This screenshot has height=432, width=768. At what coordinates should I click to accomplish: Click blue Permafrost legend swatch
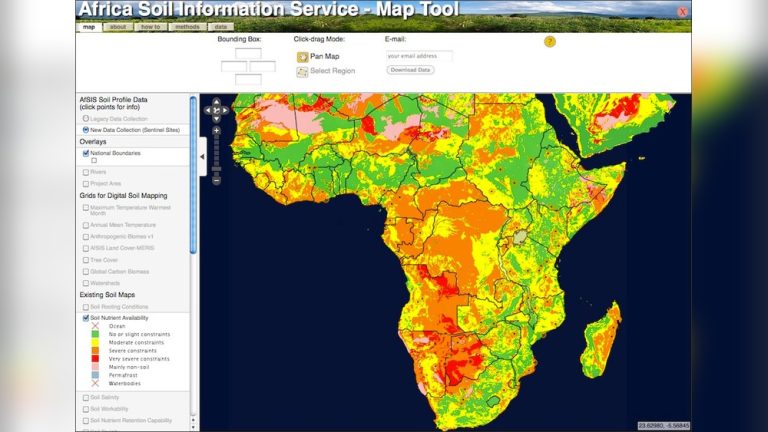pyautogui.click(x=95, y=375)
